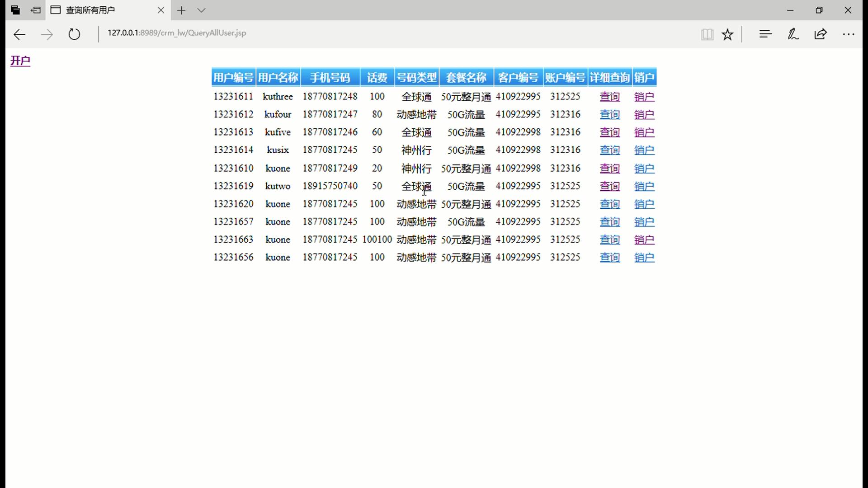Viewport: 868px width, 488px height.
Task: Go back using browser Back arrow
Action: pos(19,34)
